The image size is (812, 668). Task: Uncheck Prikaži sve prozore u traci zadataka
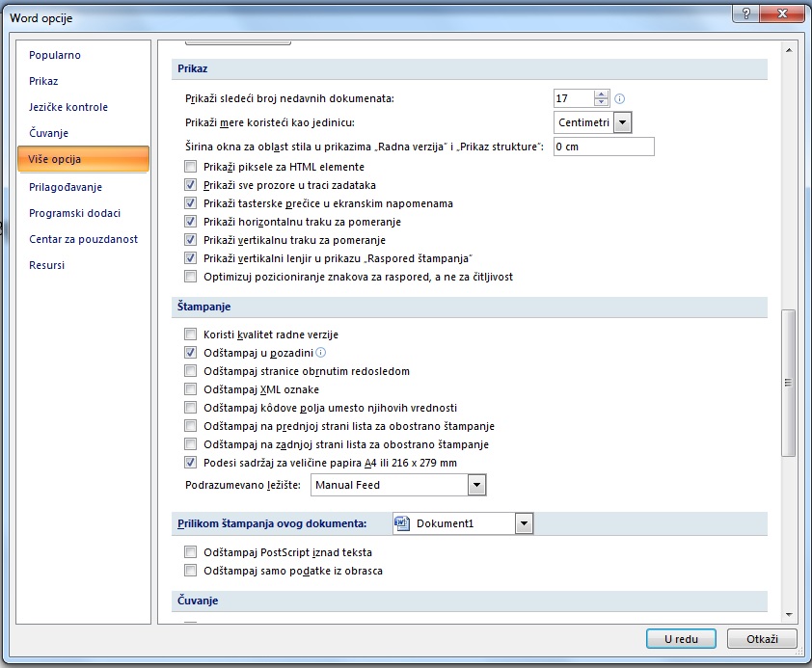click(191, 185)
